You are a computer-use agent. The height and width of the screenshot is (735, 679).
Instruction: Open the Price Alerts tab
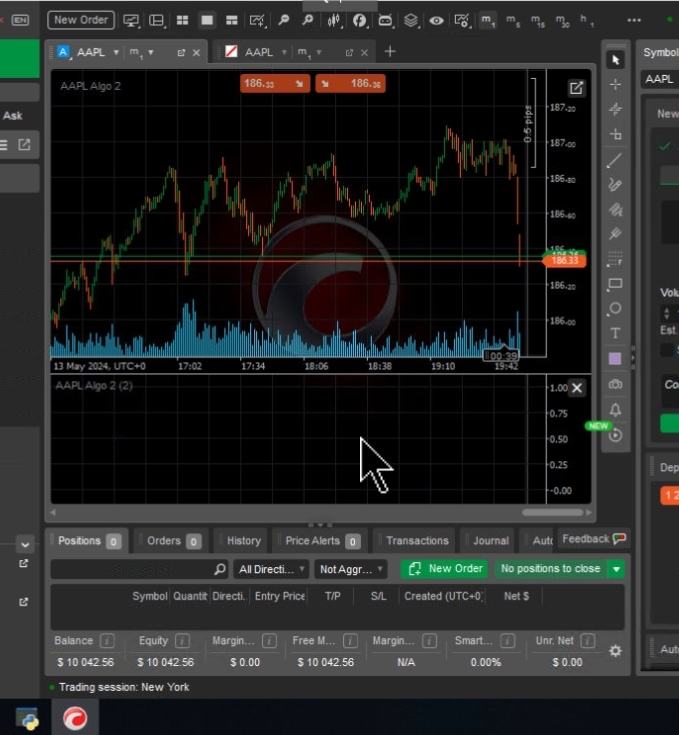[x=321, y=541]
